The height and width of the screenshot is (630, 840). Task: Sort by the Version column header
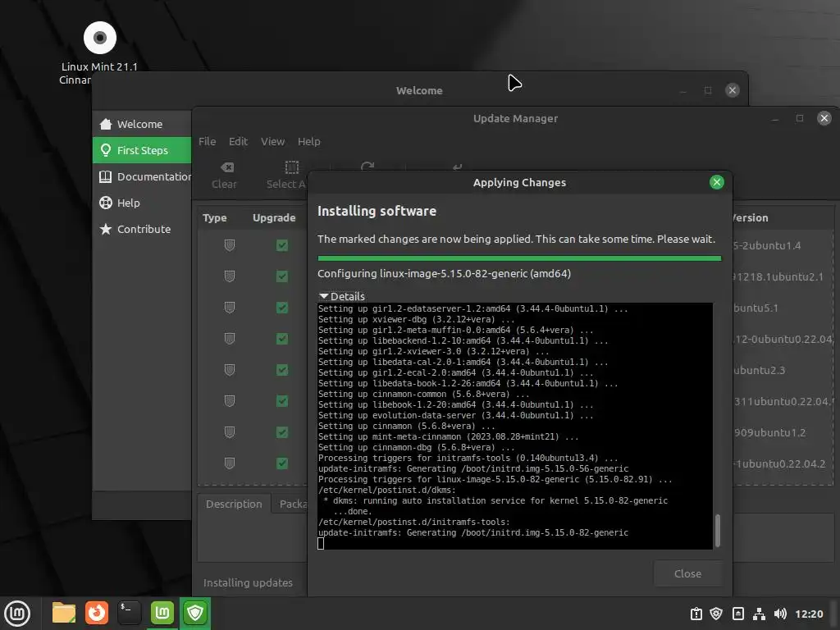pyautogui.click(x=750, y=217)
